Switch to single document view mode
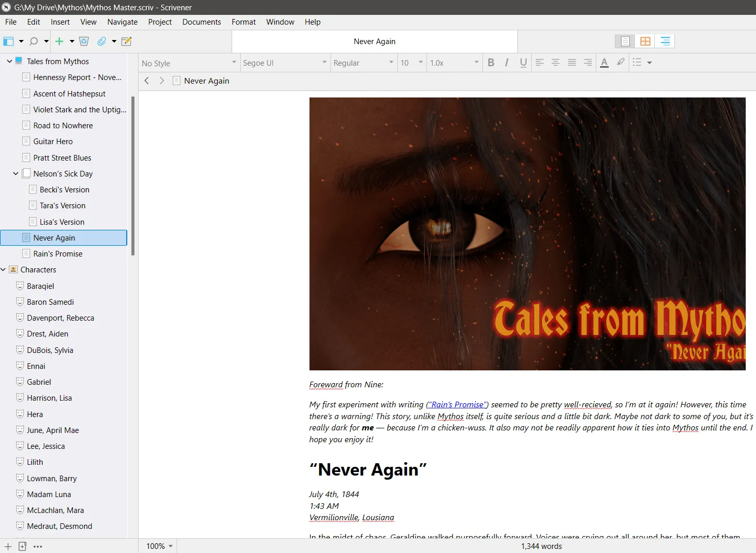The image size is (756, 553). (625, 41)
